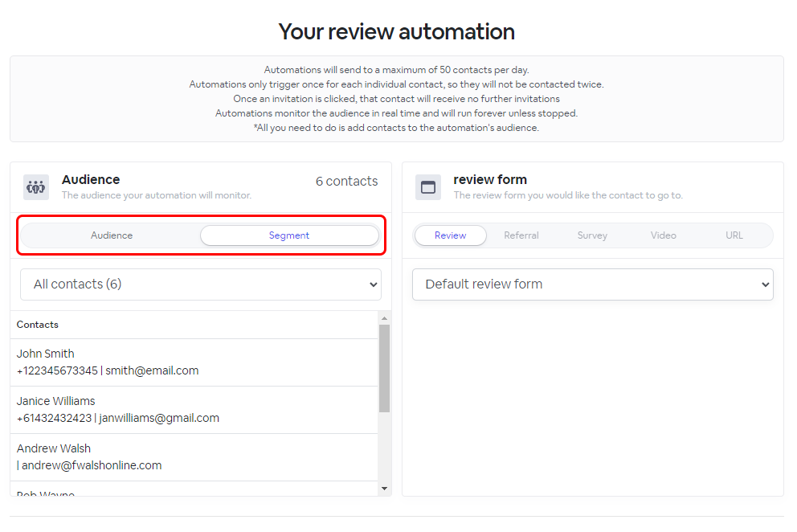This screenshot has width=797, height=532.
Task: Click the Contacts column header
Action: (38, 325)
